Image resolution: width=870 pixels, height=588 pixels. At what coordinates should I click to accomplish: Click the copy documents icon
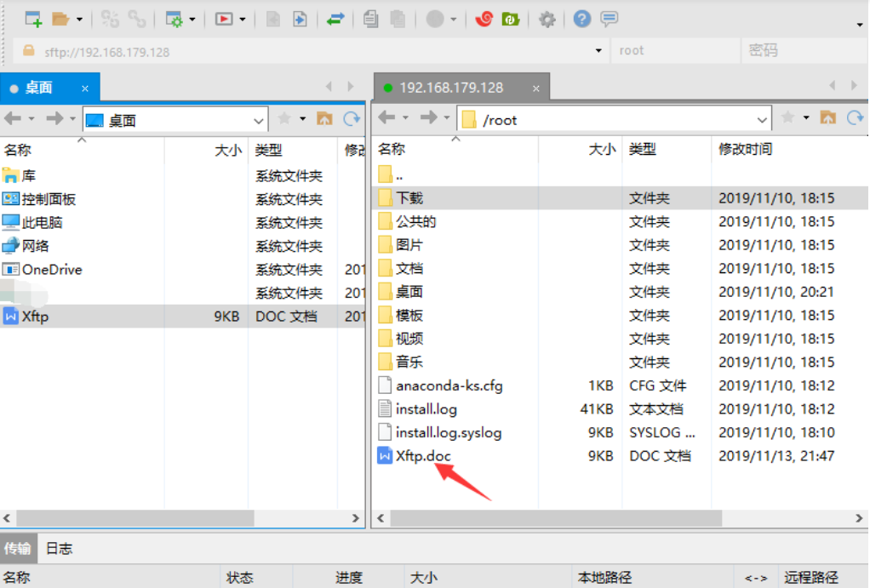(370, 20)
